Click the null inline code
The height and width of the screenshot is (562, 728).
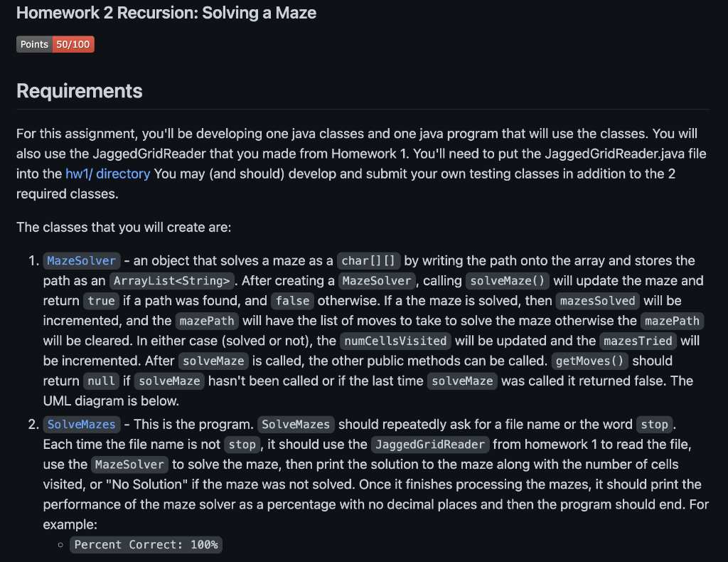(101, 381)
